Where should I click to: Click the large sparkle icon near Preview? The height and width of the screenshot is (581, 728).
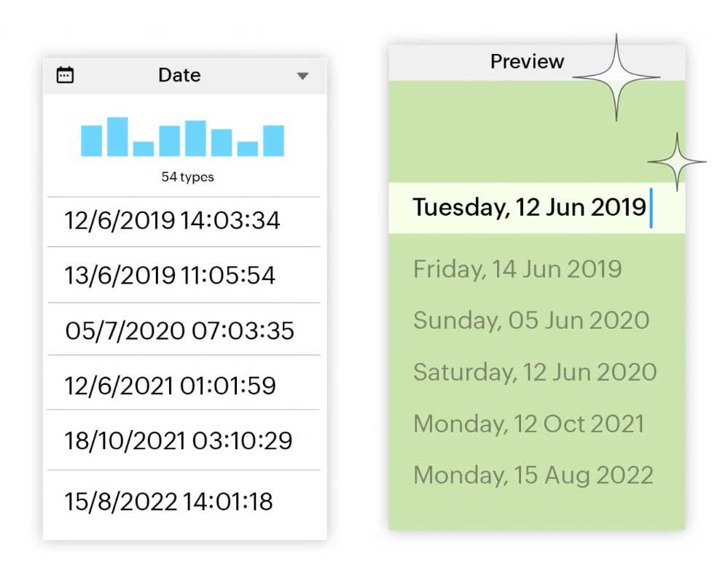(x=617, y=77)
